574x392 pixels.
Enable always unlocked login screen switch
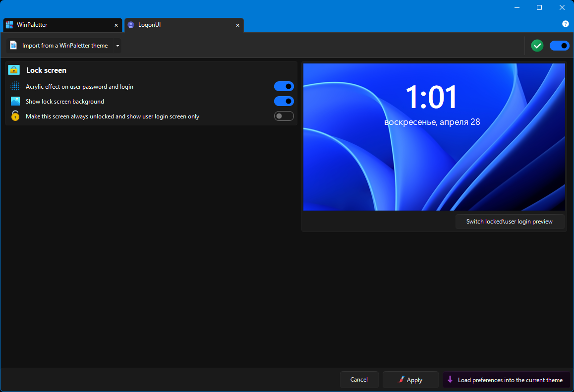[284, 116]
